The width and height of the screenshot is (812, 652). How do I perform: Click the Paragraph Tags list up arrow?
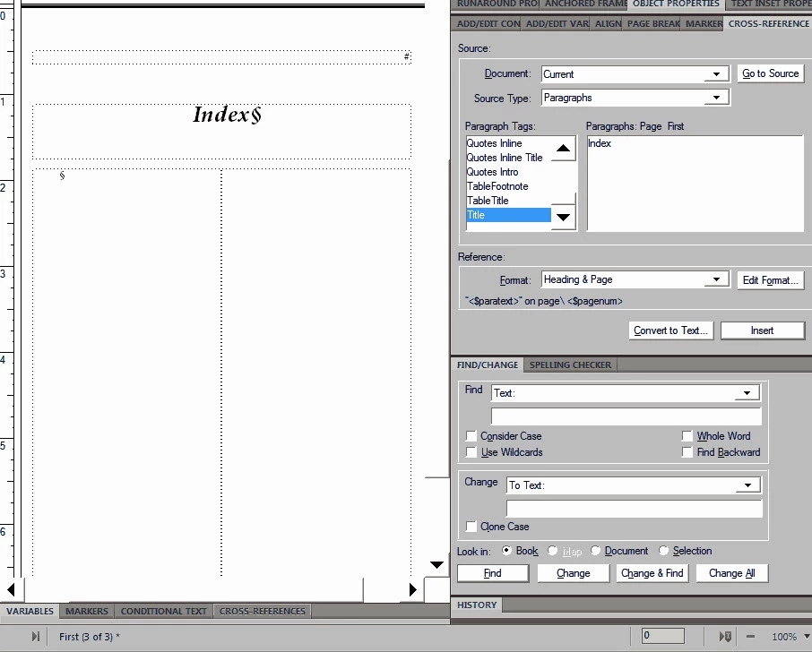tap(564, 149)
